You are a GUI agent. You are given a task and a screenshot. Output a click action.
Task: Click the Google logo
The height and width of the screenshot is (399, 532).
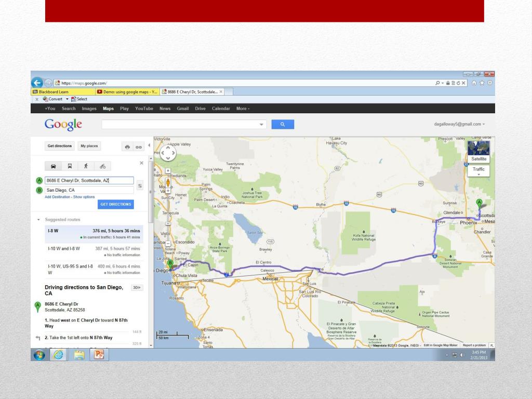pos(63,125)
